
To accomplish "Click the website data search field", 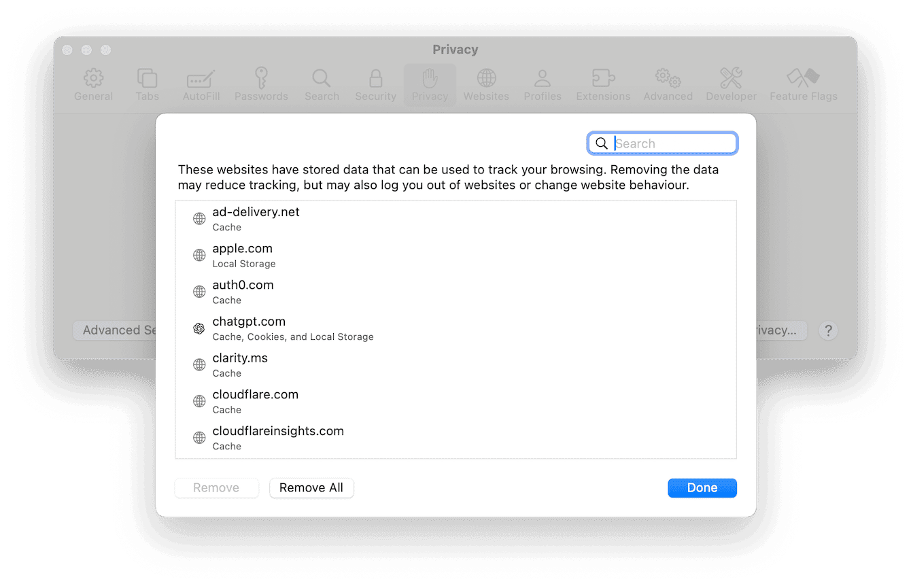I will [662, 143].
